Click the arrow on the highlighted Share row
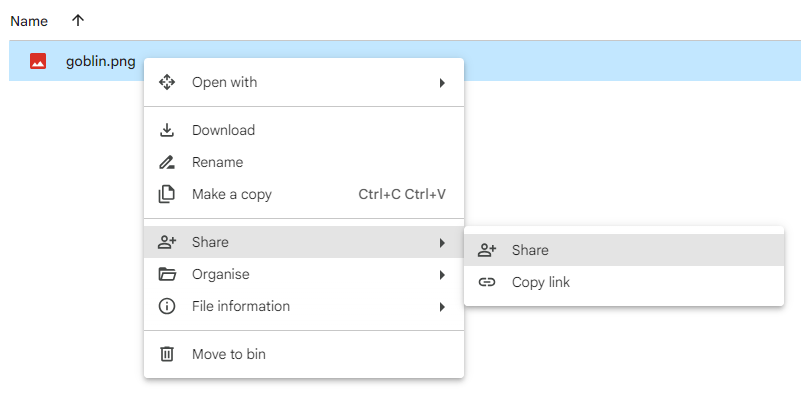The image size is (801, 413). pos(441,243)
